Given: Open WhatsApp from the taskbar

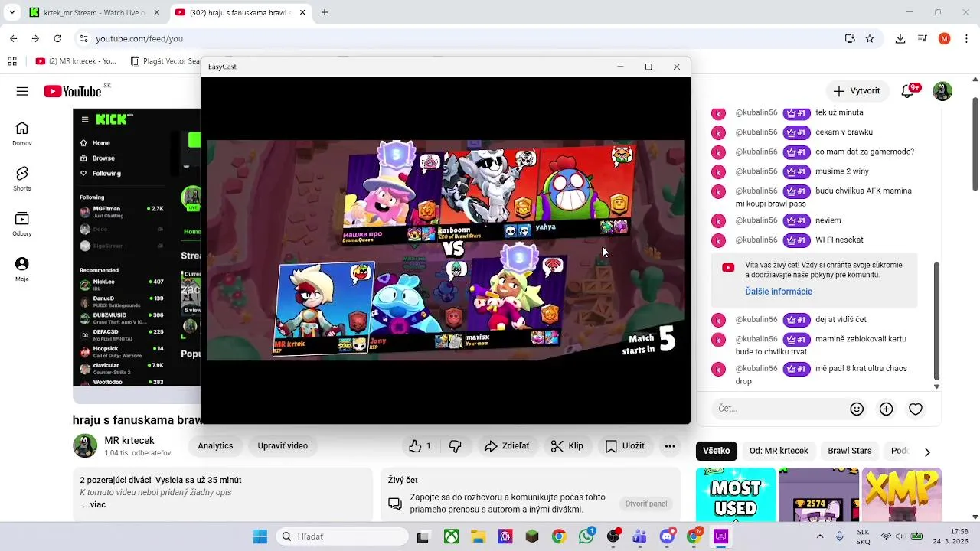Looking at the screenshot, I should (586, 536).
